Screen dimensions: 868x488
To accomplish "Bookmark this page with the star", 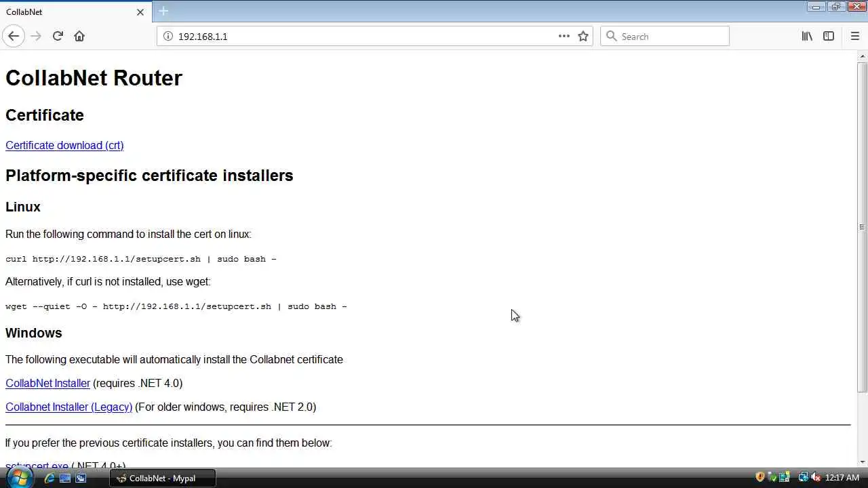I will (583, 36).
